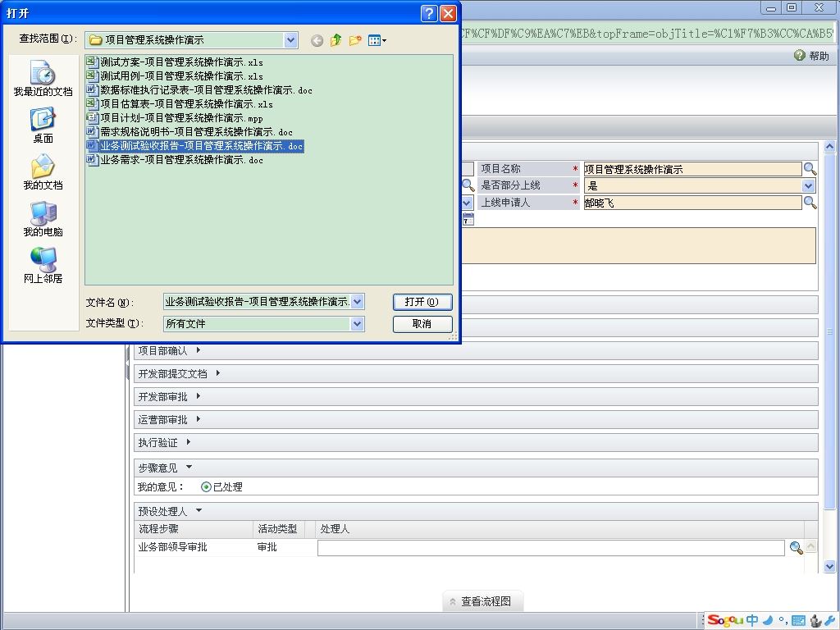Select file 业务需求-项目管理系统操作演示.doc
The height and width of the screenshot is (630, 840).
[175, 160]
